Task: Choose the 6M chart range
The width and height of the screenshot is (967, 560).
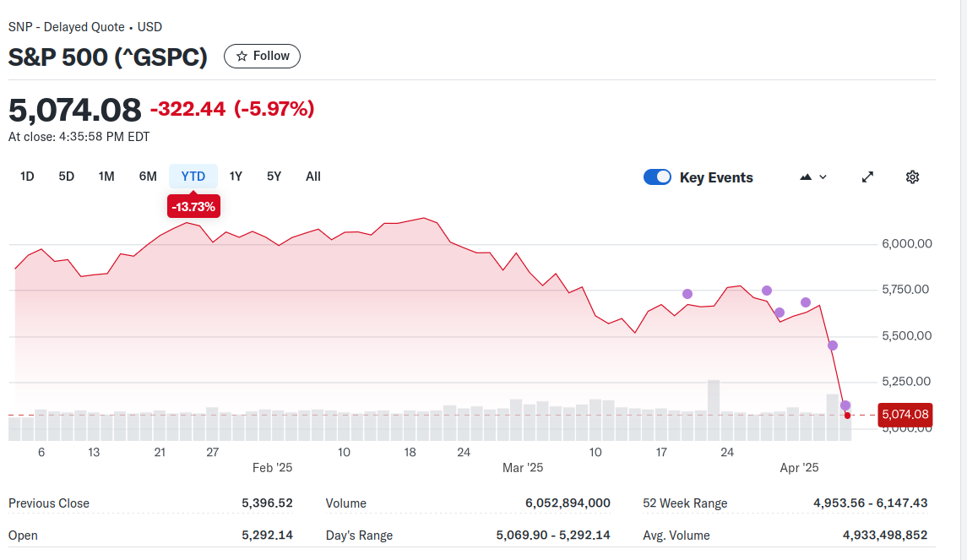Action: tap(148, 177)
